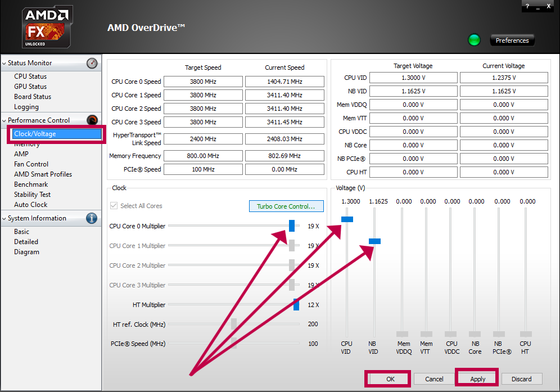The width and height of the screenshot is (560, 392).
Task: Click the AMD FX Unlocked logo
Action: (x=47, y=27)
